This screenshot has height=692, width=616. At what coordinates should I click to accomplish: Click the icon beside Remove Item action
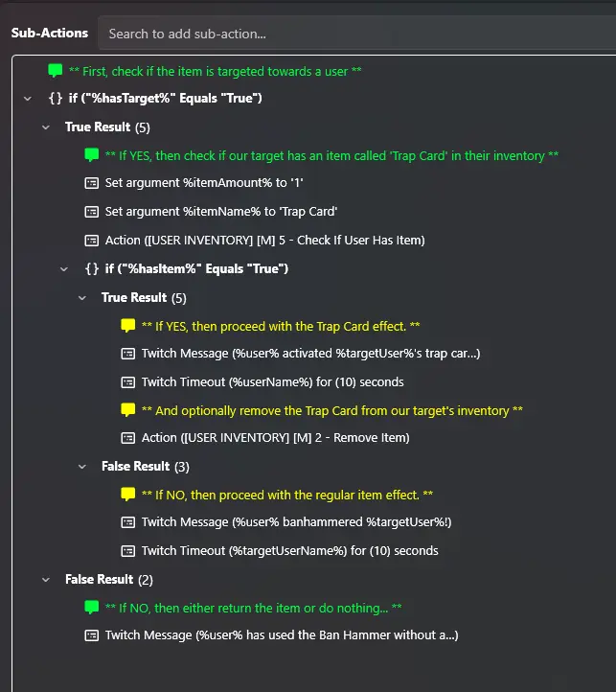pos(128,438)
